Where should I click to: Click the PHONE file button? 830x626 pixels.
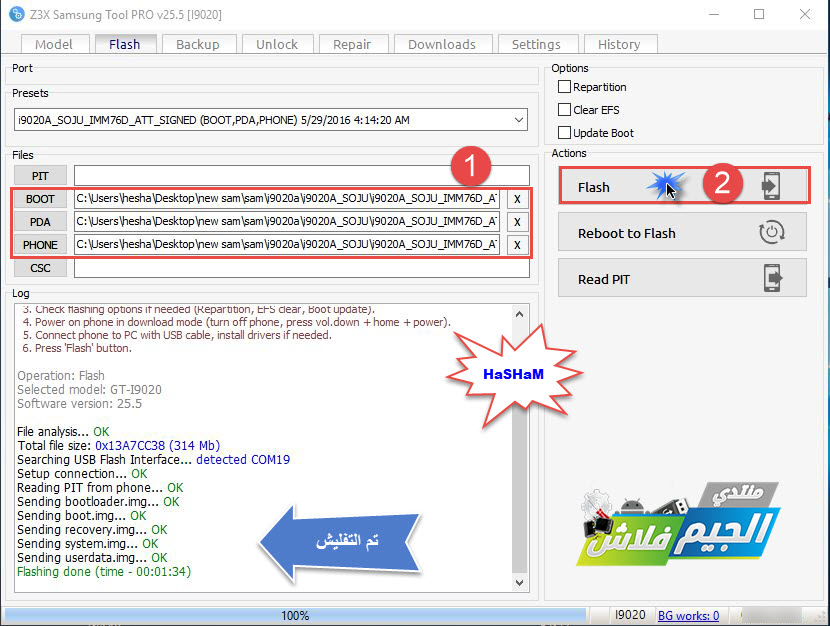pos(40,245)
